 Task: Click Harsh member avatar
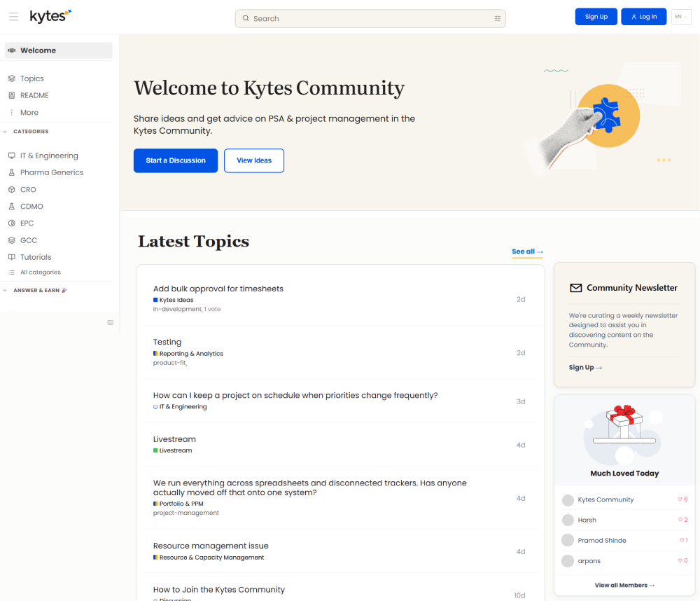pos(568,520)
